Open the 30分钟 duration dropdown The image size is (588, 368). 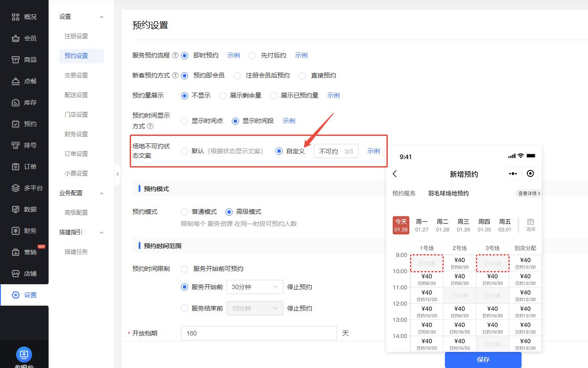255,287
